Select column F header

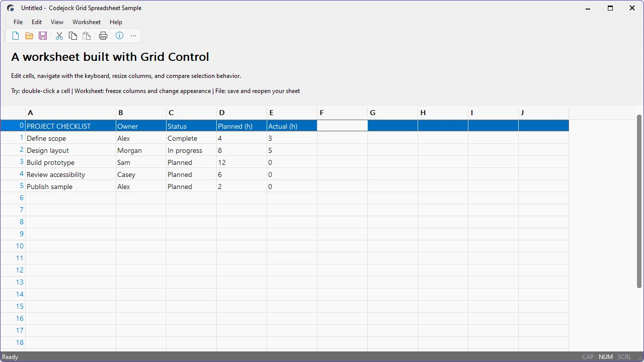coord(342,113)
